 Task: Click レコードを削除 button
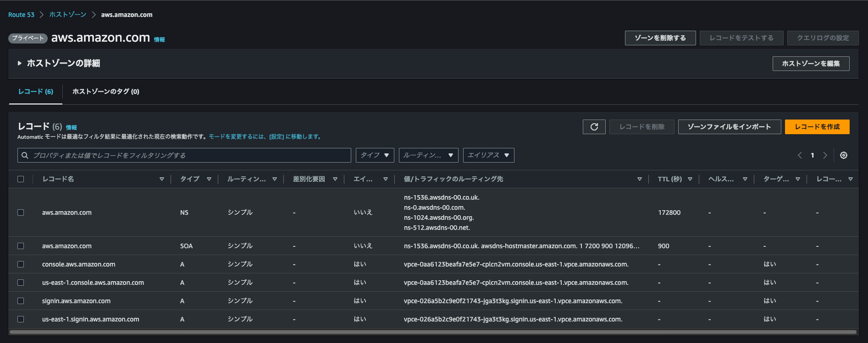tap(642, 127)
